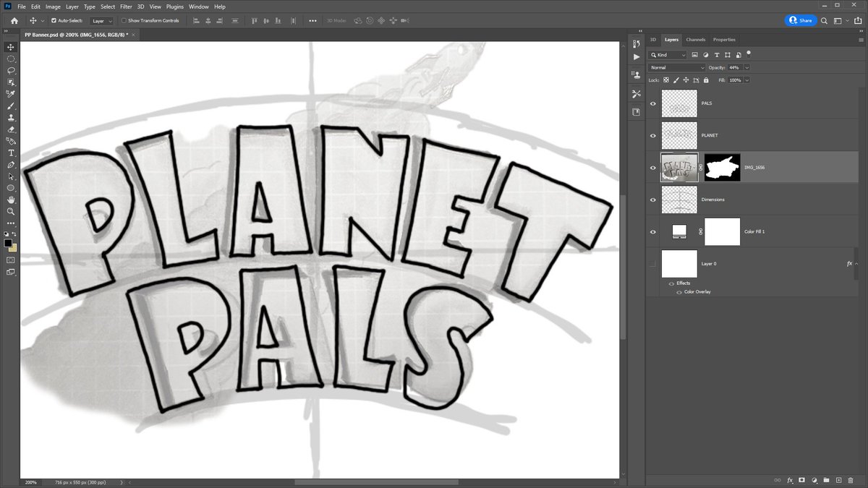Switch to the Properties tab
Viewport: 868px width, 488px height.
[724, 40]
